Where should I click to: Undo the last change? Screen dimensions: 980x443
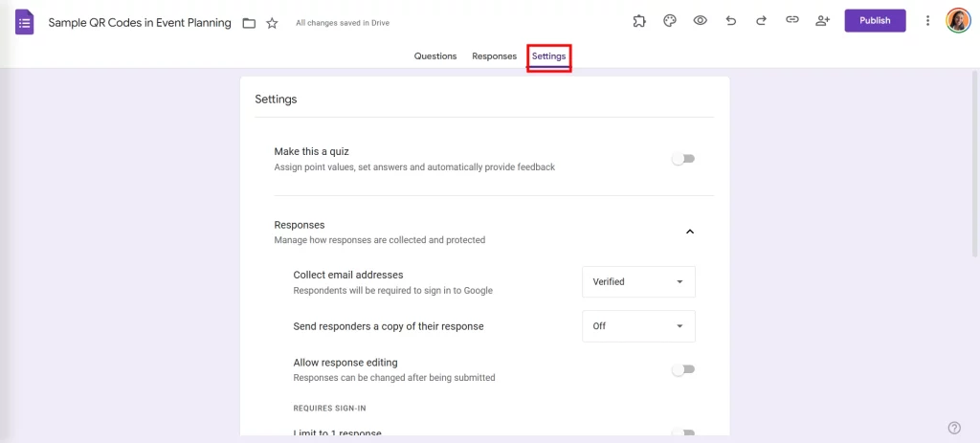[x=730, y=21]
